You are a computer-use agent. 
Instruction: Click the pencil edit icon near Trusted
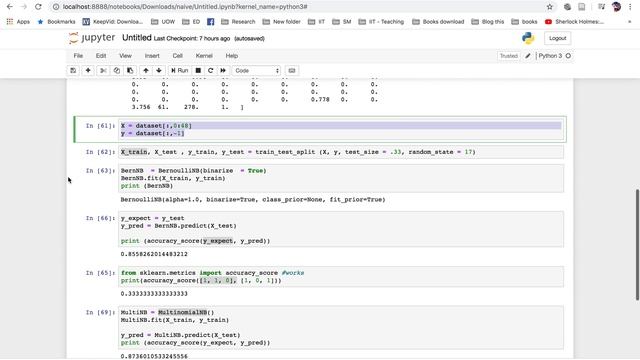[x=527, y=56]
